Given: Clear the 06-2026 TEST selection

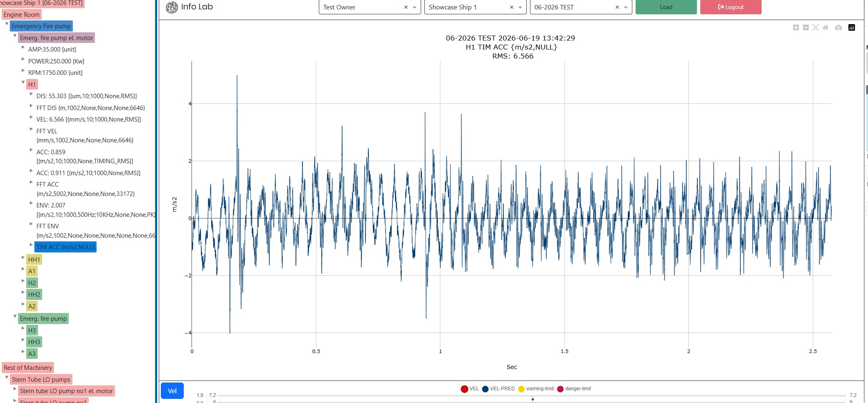Looking at the screenshot, I should point(617,7).
